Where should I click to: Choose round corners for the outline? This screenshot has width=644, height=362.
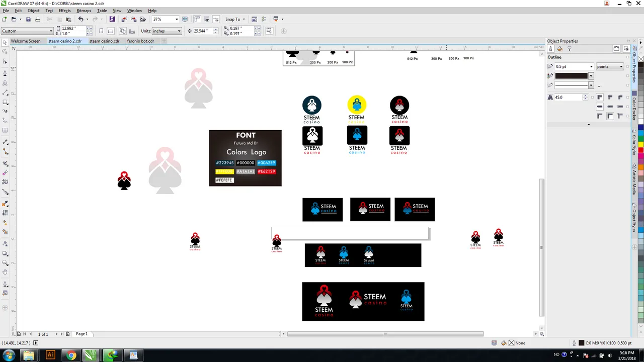pyautogui.click(x=610, y=97)
